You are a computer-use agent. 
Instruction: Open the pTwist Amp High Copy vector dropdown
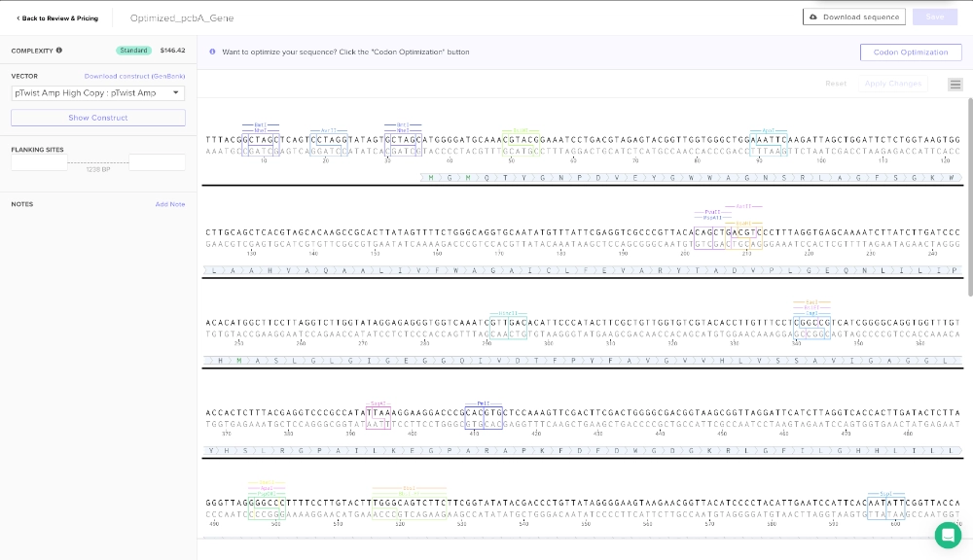[x=97, y=93]
